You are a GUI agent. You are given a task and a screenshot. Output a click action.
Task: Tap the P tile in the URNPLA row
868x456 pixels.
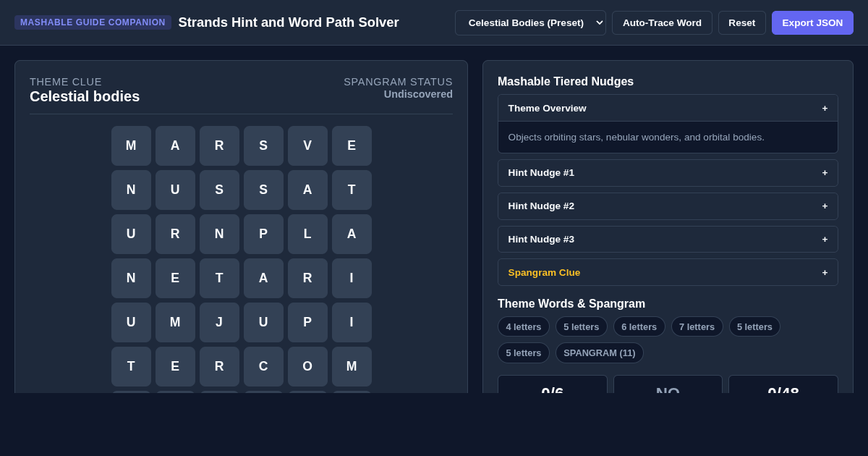click(x=263, y=234)
